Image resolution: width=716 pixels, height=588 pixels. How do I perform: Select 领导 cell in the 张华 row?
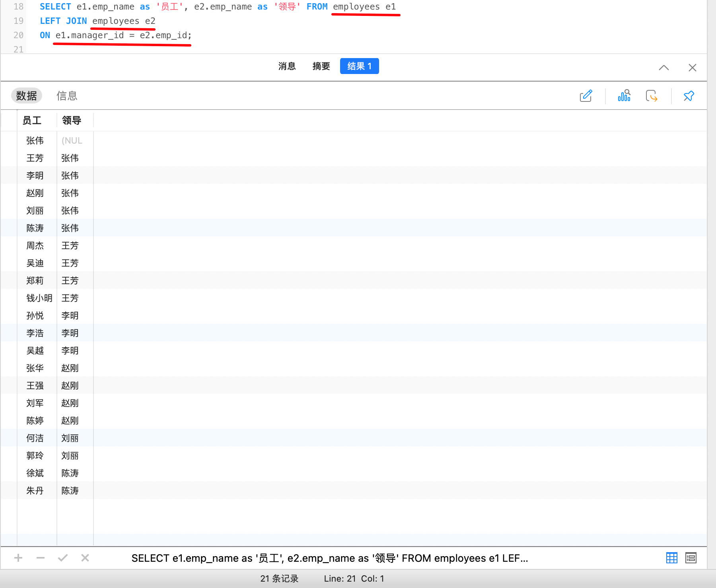[x=75, y=368]
